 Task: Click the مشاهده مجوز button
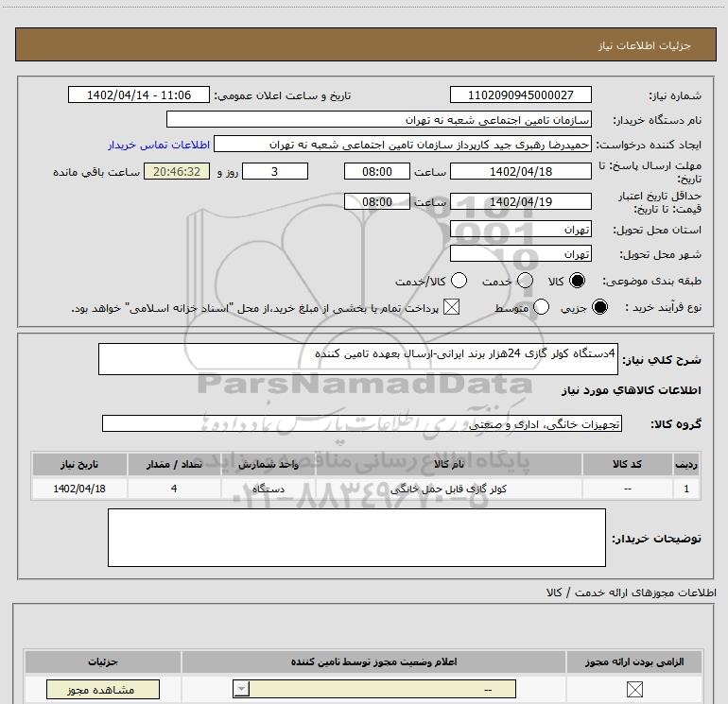[x=103, y=690]
